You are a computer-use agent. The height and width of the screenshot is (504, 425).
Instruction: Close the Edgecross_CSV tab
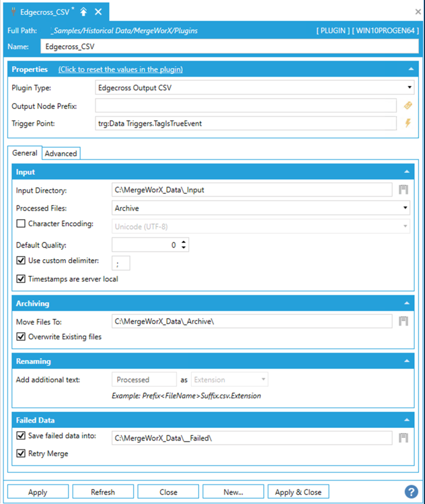click(x=99, y=12)
